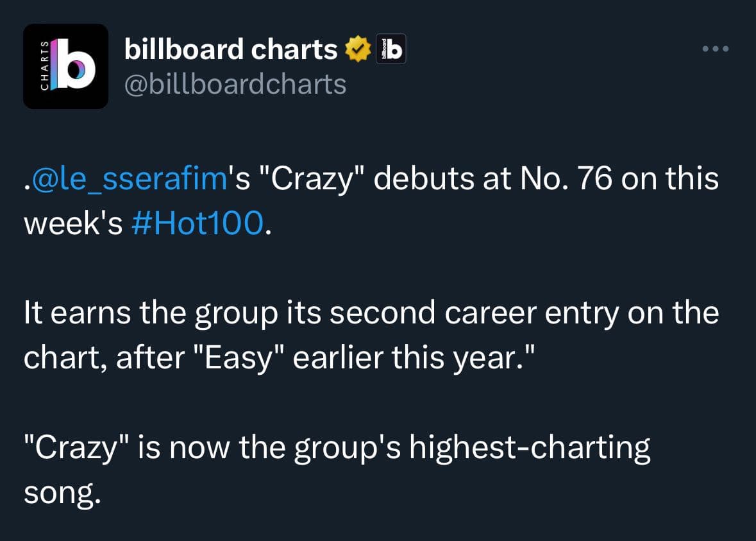Click the word "song." at post end

click(63, 494)
